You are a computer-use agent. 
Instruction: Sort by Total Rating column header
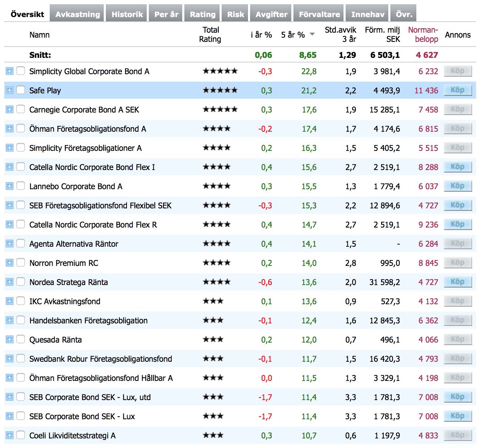point(210,34)
